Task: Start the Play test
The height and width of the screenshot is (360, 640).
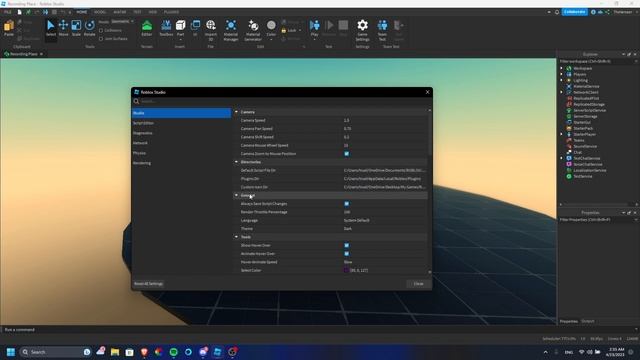Action: click(x=314, y=28)
